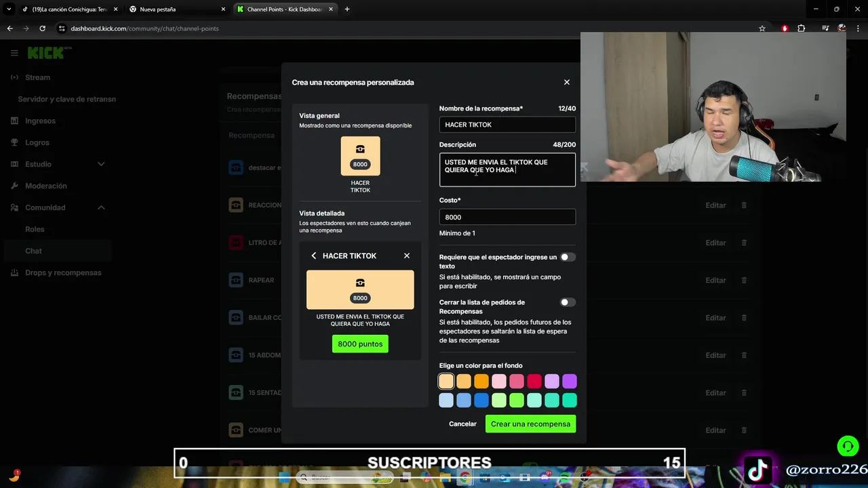The height and width of the screenshot is (488, 868).
Task: Click trash icon in RAPEAR row
Action: [744, 280]
